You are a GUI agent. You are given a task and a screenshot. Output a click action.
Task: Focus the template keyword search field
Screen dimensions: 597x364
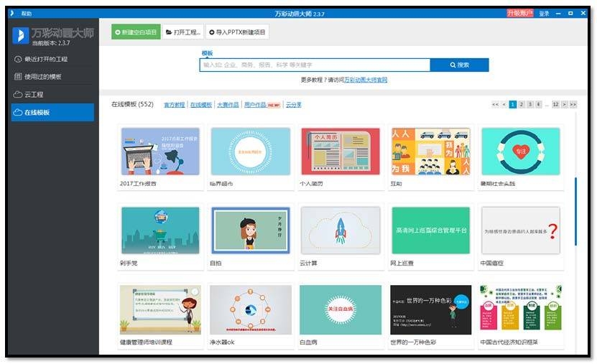(315, 65)
